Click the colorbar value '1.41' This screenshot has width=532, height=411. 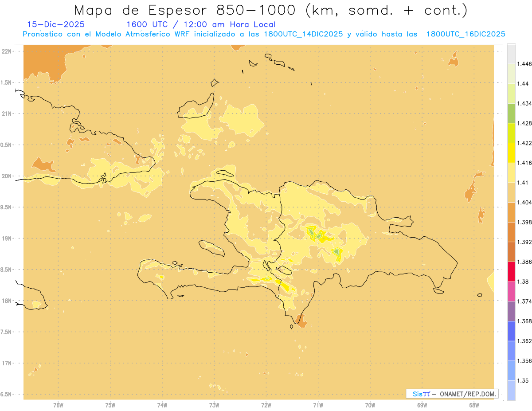tap(524, 183)
